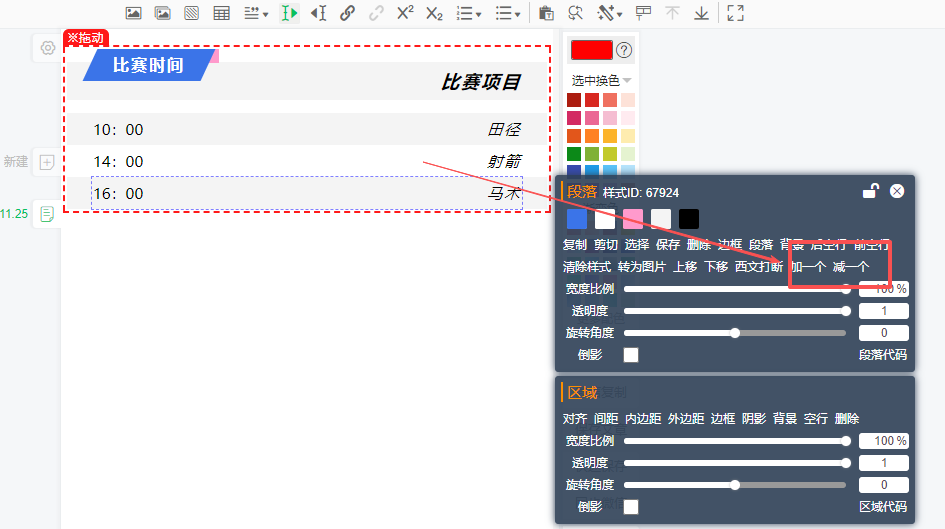Click the 段落代码 link
The image size is (945, 529).
click(x=882, y=355)
